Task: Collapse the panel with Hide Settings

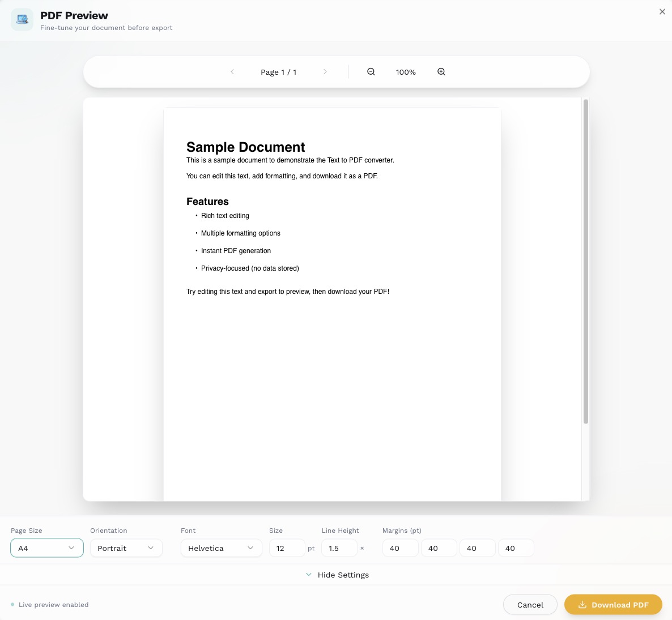Action: (337, 575)
